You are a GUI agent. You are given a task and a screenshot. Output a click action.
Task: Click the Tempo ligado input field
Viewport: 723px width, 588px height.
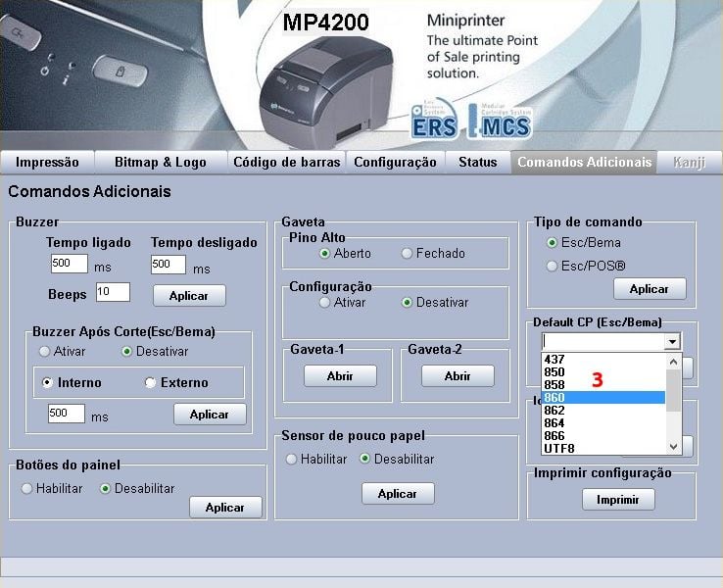(70, 264)
